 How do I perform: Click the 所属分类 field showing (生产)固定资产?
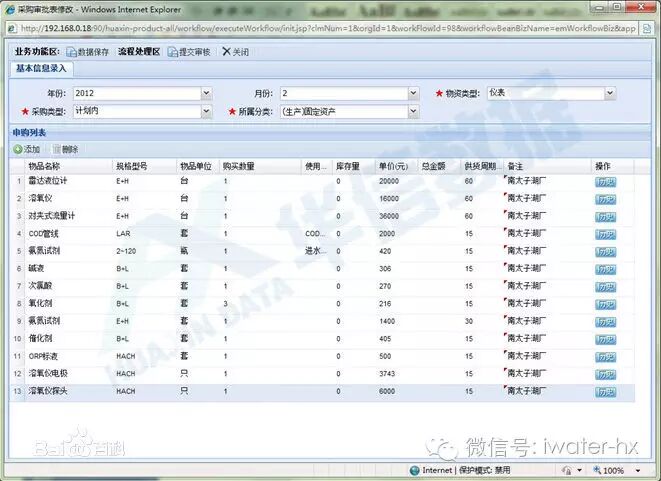point(344,111)
